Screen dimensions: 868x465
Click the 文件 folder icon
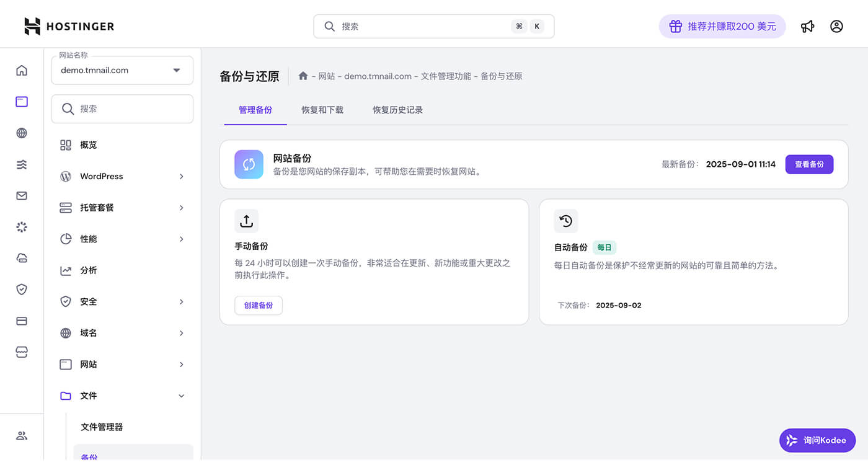click(66, 396)
